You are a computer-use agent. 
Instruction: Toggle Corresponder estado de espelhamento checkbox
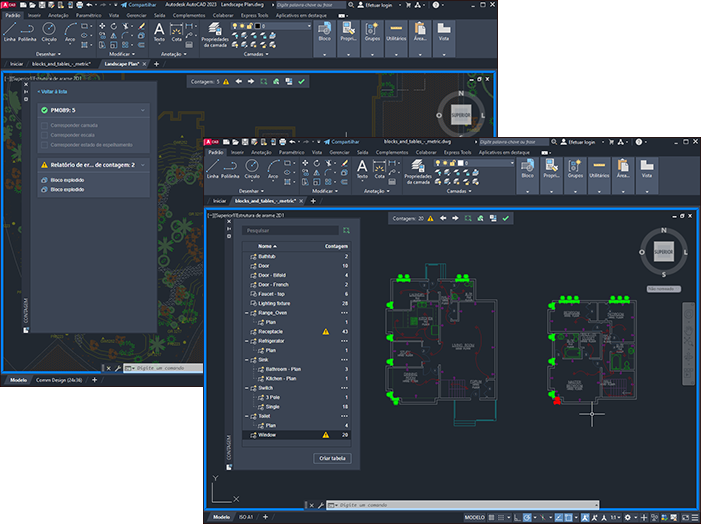click(x=44, y=145)
